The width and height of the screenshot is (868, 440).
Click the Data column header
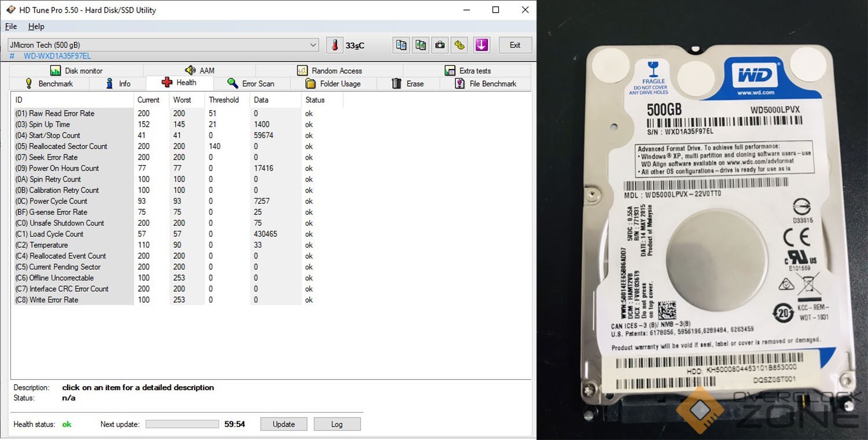tap(275, 100)
